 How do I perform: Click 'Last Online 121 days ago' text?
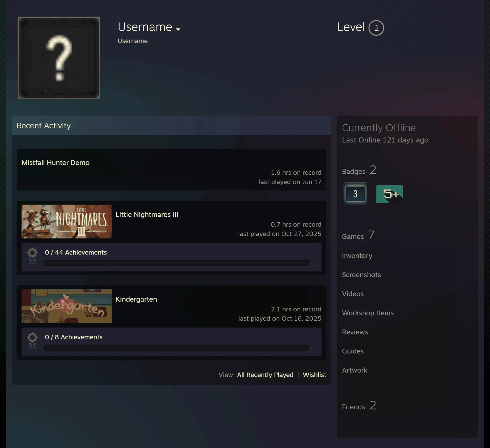click(x=385, y=140)
